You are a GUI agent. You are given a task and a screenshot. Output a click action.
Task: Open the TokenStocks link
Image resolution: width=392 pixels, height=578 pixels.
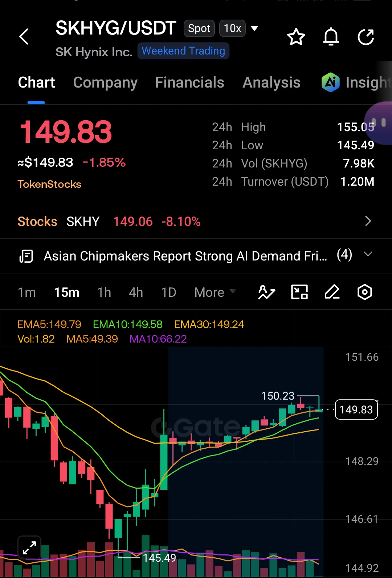(49, 184)
